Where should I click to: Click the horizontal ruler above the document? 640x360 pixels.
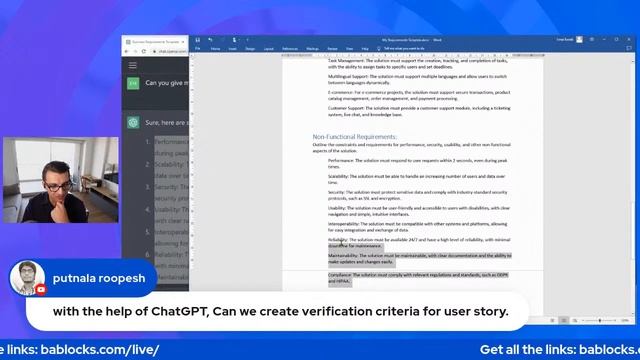pyautogui.click(x=412, y=55)
